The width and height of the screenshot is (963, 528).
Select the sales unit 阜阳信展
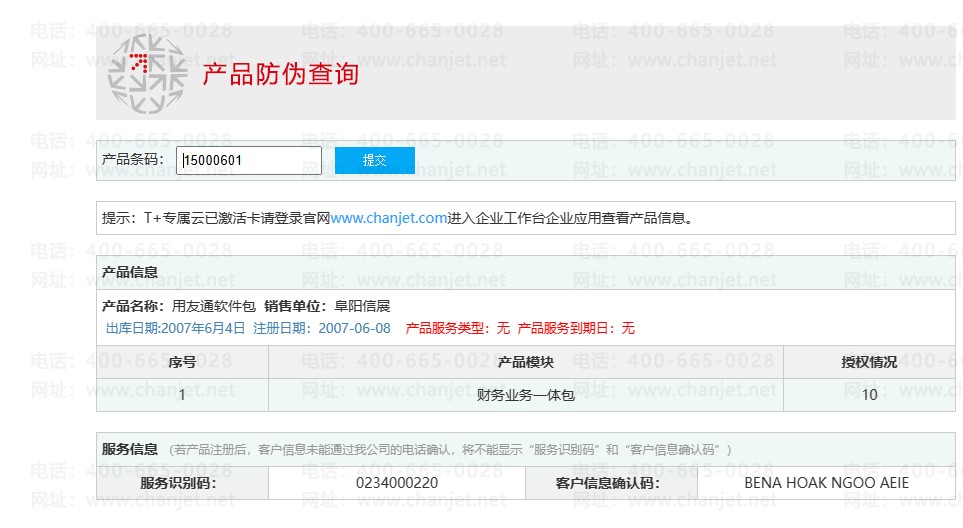point(362,306)
